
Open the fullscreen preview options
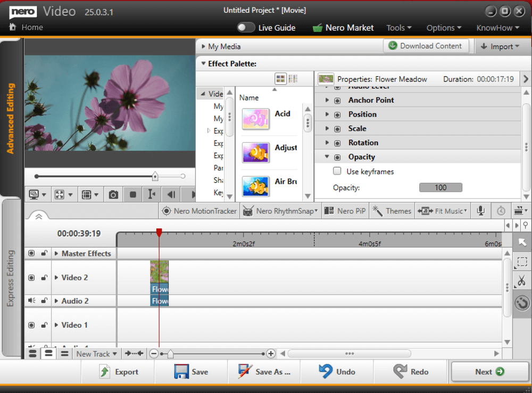click(63, 194)
